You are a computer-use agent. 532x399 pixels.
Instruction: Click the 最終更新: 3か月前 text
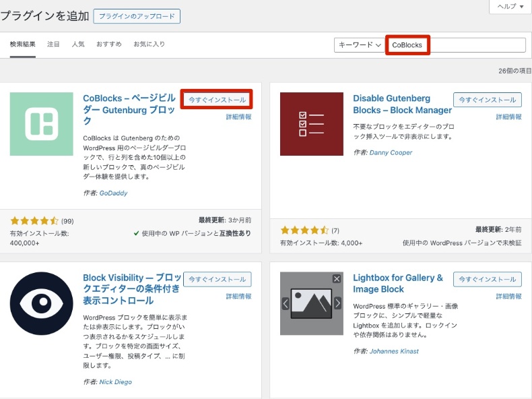225,220
